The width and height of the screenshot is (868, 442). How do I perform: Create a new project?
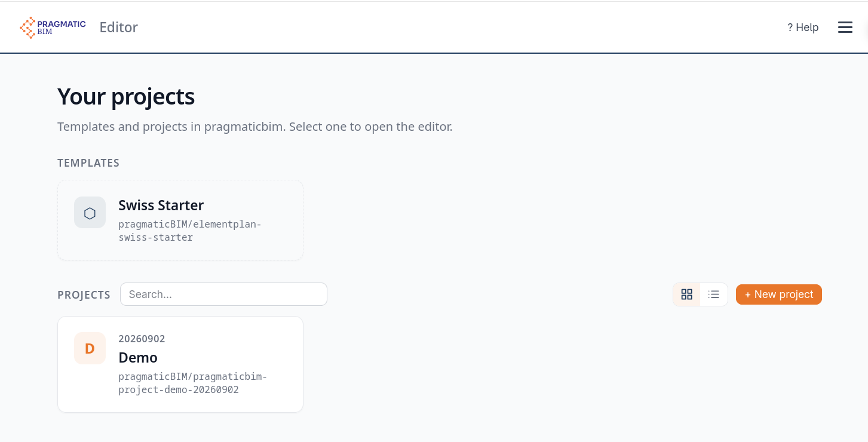click(778, 294)
